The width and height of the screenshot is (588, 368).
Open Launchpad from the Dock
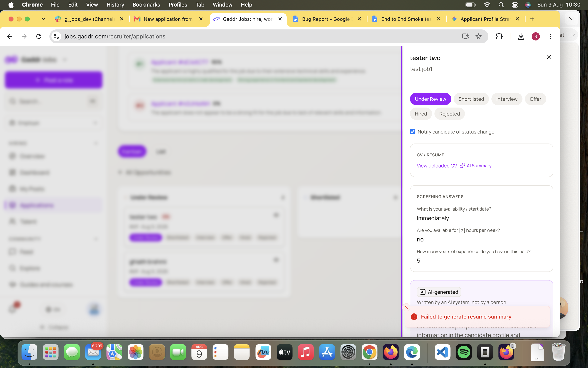click(x=51, y=352)
